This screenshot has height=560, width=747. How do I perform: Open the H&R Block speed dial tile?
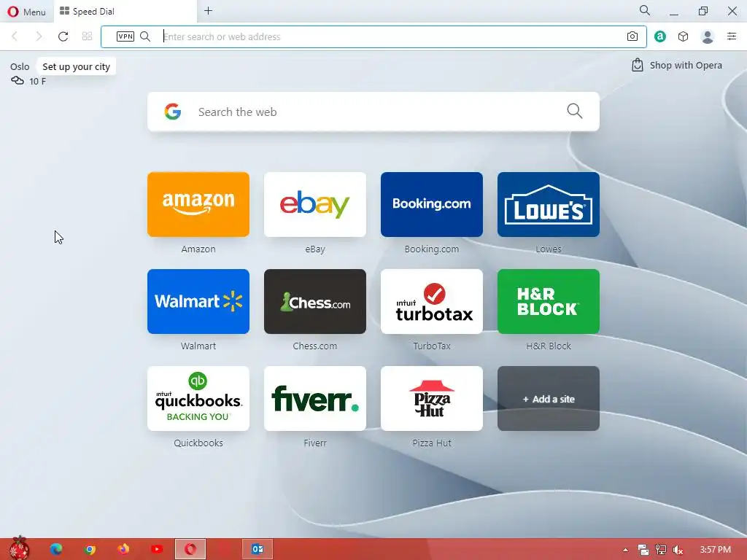(x=549, y=301)
